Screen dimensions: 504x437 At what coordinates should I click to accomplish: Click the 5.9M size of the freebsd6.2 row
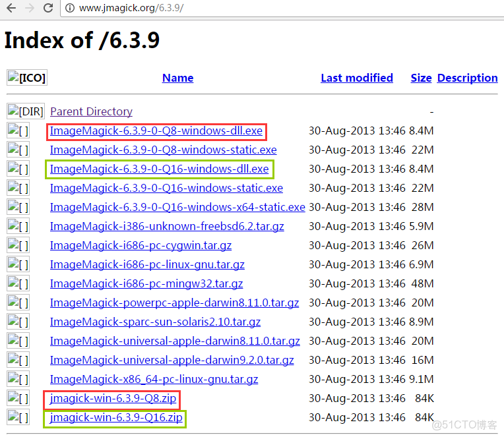tap(422, 226)
